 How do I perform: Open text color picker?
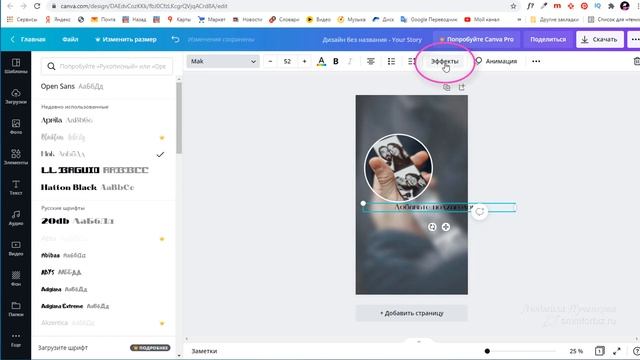[x=321, y=61]
